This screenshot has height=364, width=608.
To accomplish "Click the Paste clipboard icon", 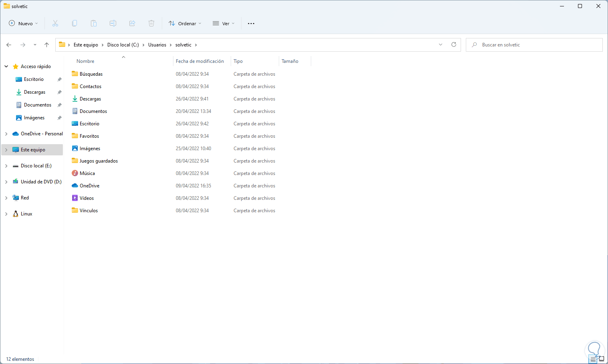I will pyautogui.click(x=94, y=23).
